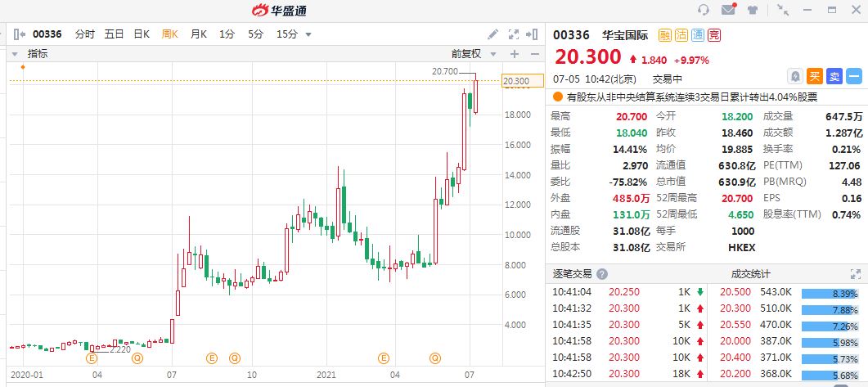868x387 pixels.
Task: Click the blue minus remove-watchlist button
Action: (854, 76)
